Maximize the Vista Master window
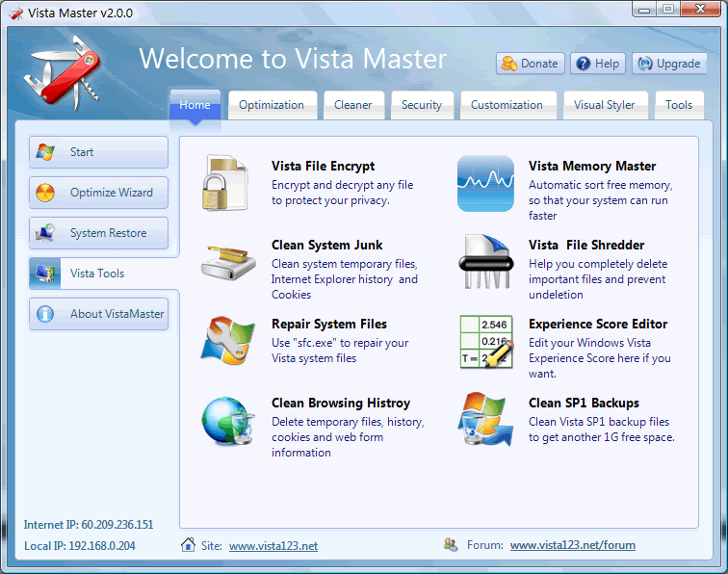The height and width of the screenshot is (574, 728). [668, 10]
